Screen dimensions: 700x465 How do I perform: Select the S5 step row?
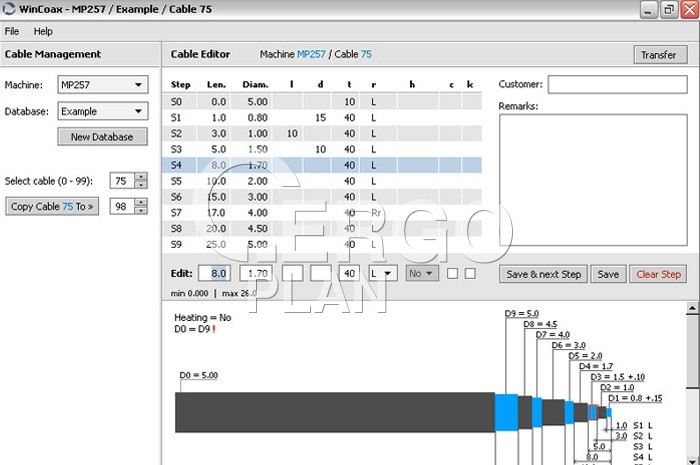click(x=321, y=181)
